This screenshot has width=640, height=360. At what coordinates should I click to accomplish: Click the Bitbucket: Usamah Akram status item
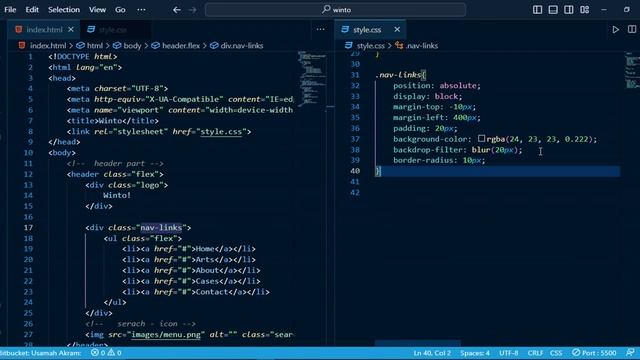(x=40, y=353)
